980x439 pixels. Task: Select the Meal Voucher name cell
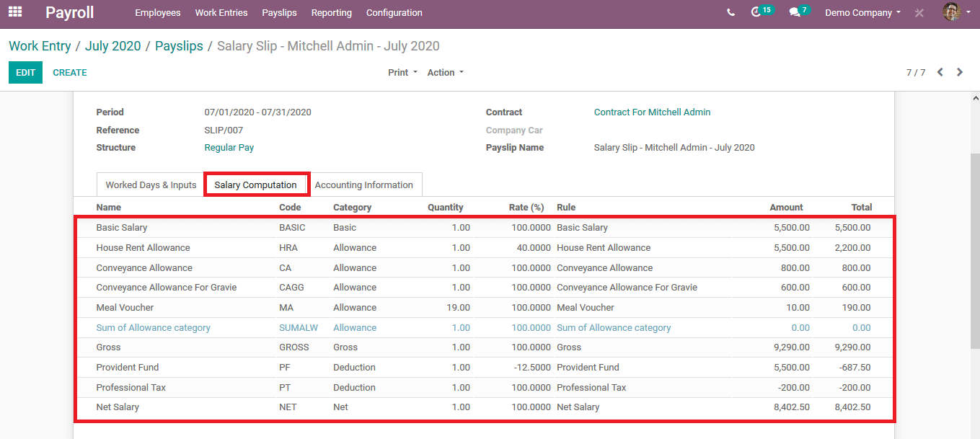[x=125, y=308]
